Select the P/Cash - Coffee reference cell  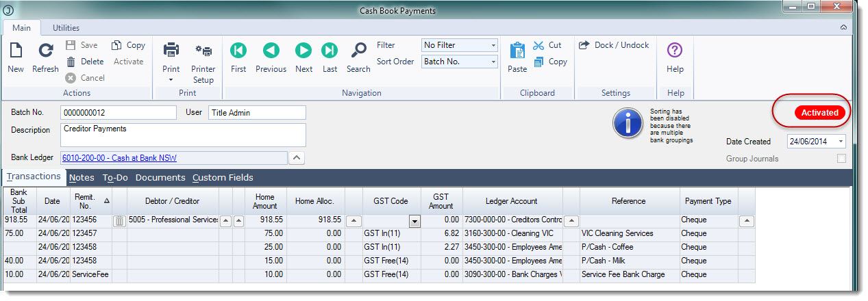(x=628, y=247)
